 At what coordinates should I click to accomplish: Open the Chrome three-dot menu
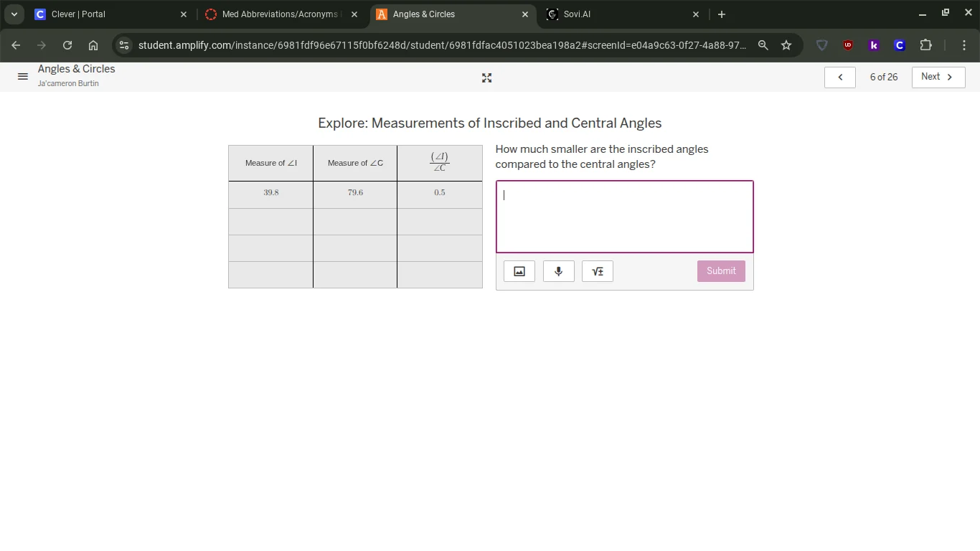point(964,44)
